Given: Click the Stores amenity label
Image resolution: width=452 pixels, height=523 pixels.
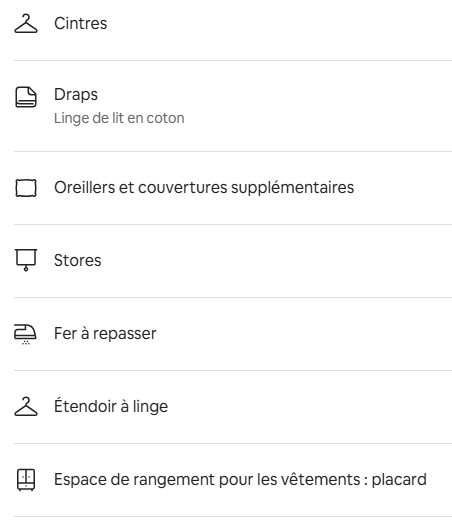Looking at the screenshot, I should (x=78, y=260).
